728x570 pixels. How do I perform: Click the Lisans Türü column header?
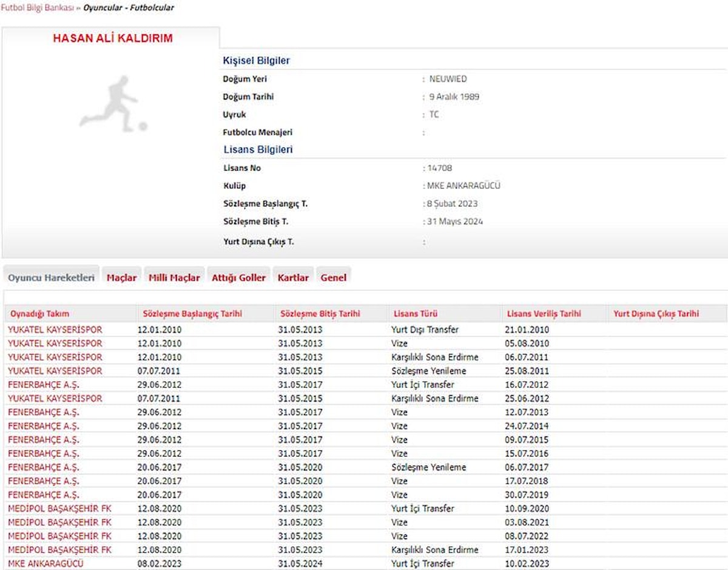click(x=416, y=314)
